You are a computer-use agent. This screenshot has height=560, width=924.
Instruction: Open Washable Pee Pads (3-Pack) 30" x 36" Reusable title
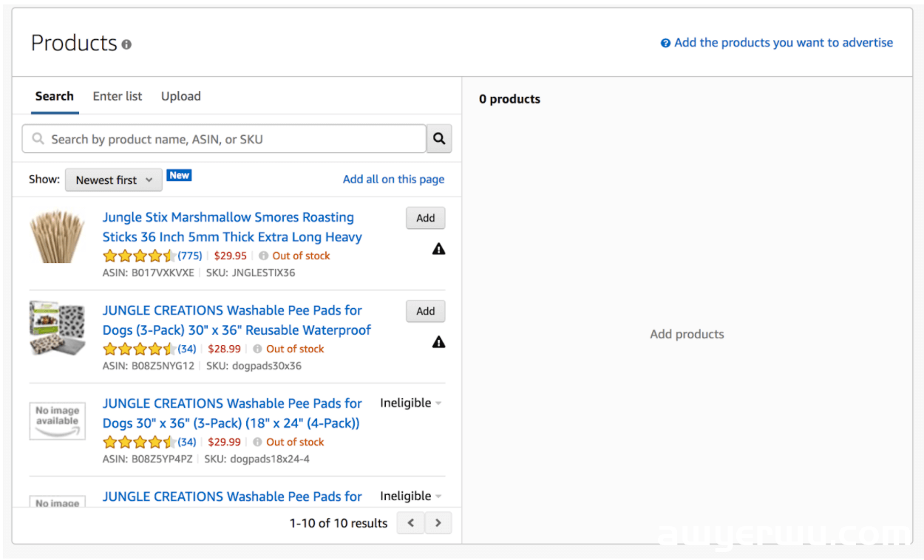click(237, 320)
